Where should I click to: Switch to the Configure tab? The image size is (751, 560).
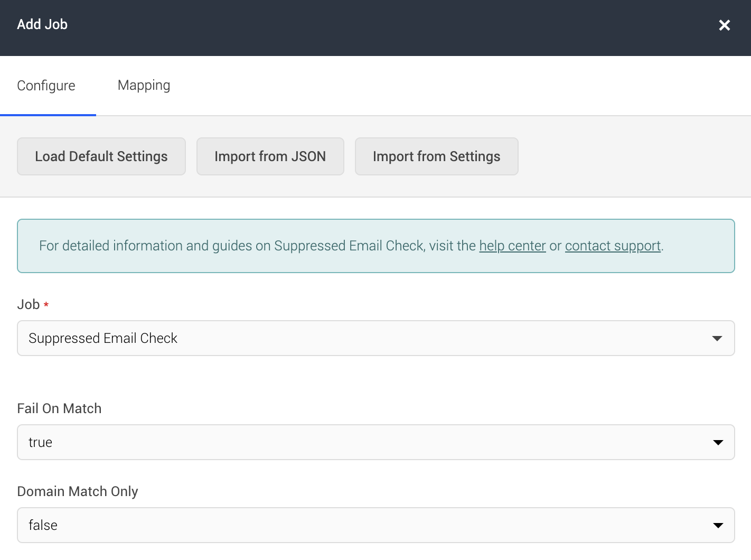(x=46, y=85)
